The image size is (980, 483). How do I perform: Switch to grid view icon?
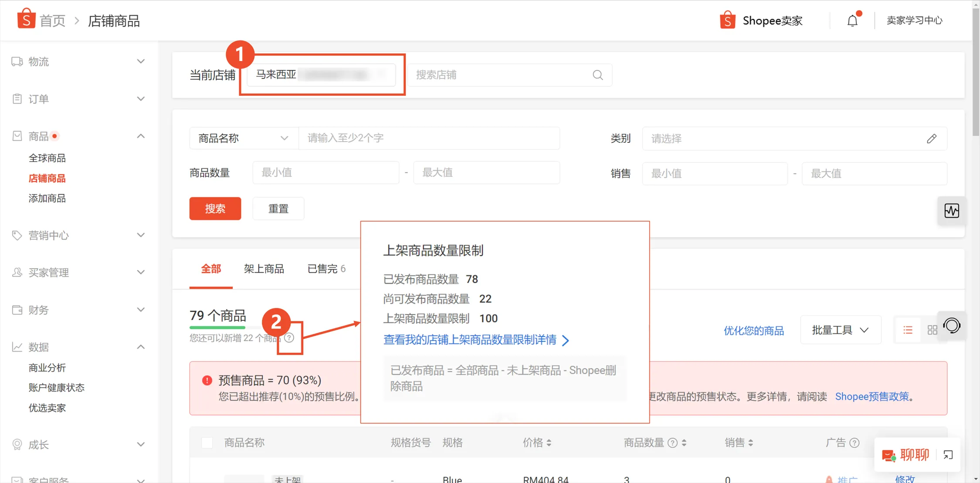click(x=933, y=330)
